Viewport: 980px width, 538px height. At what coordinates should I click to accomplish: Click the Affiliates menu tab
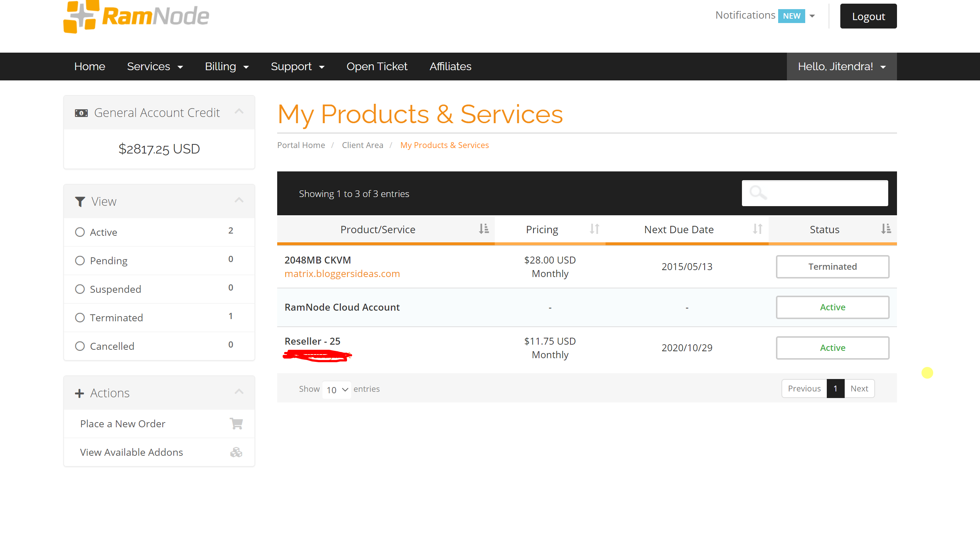(x=451, y=66)
